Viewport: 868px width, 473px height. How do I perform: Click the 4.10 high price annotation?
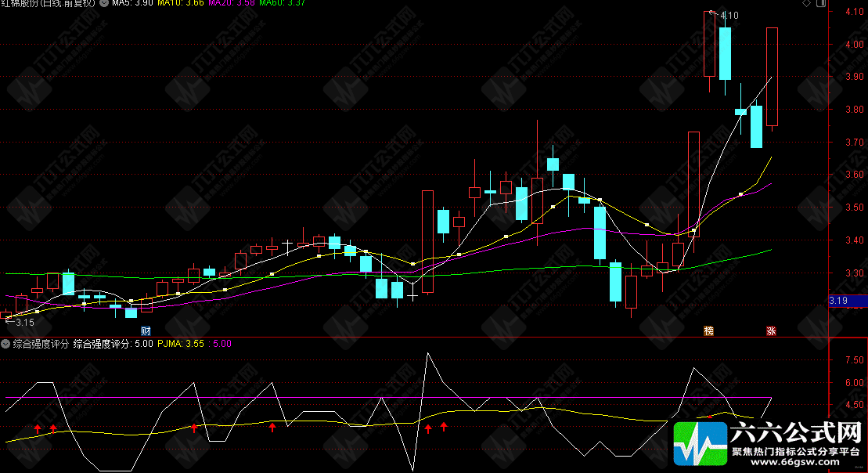click(729, 16)
